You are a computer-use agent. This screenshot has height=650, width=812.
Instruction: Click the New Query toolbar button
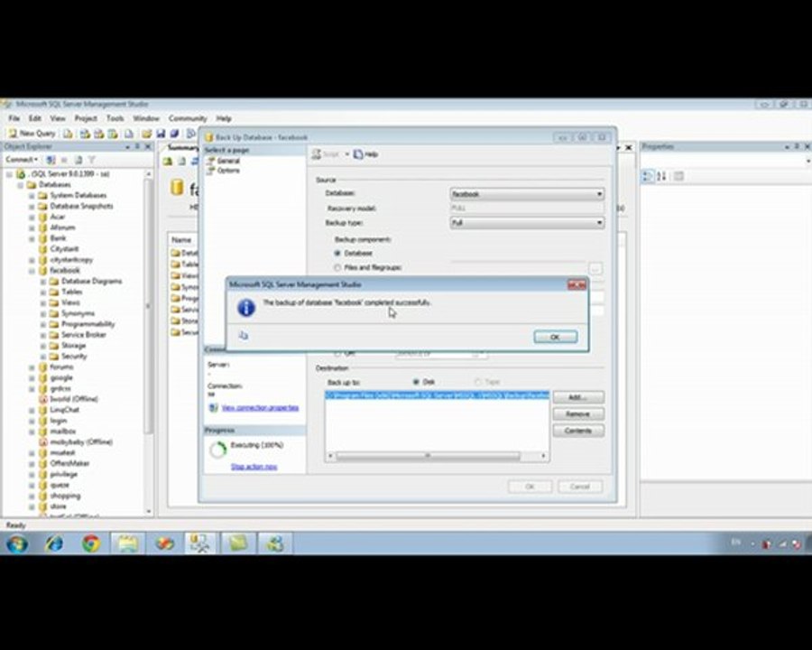point(32,134)
